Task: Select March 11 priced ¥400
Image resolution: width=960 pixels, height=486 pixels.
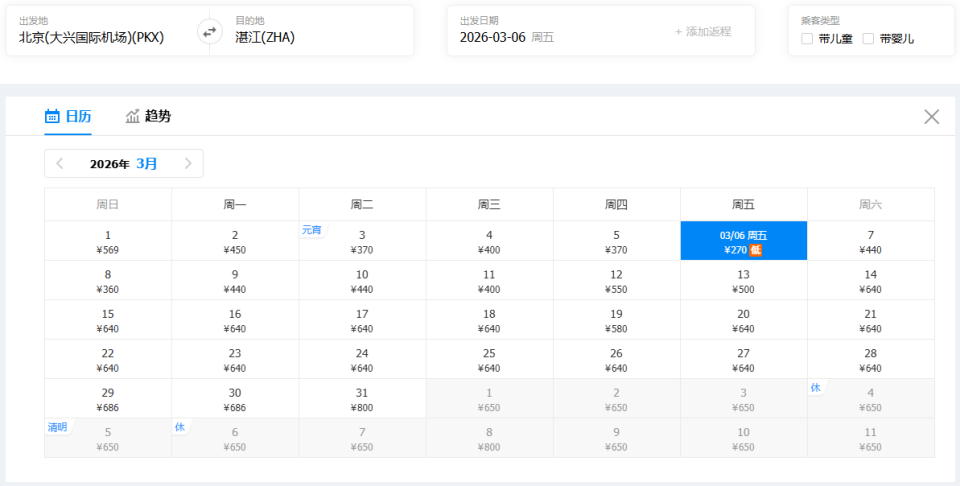Action: point(489,280)
